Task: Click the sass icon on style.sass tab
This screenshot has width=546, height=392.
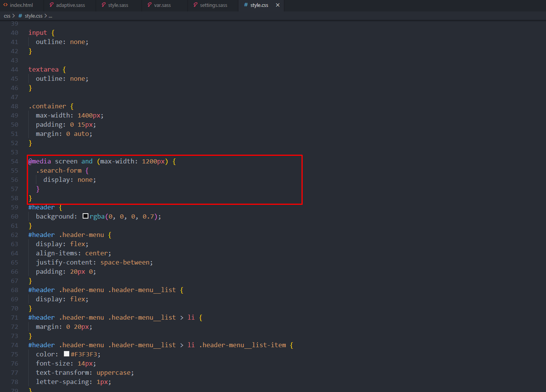Action: pos(104,5)
